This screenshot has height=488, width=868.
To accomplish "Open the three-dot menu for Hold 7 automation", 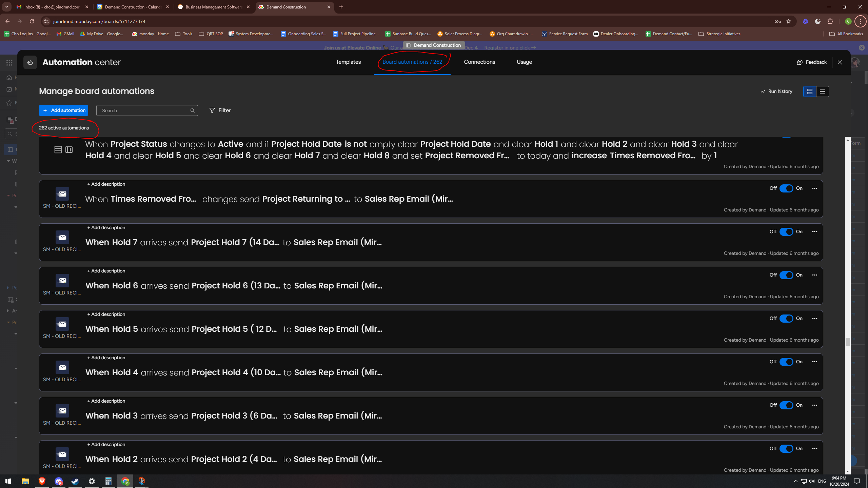I will [814, 232].
